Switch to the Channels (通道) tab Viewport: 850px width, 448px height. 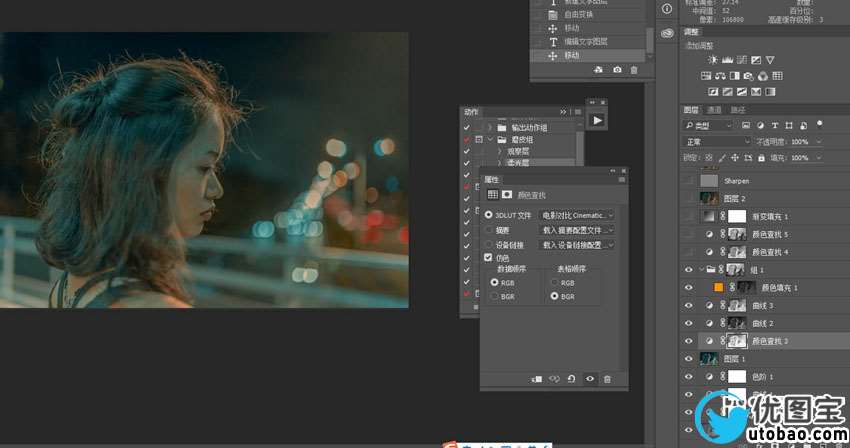click(714, 110)
